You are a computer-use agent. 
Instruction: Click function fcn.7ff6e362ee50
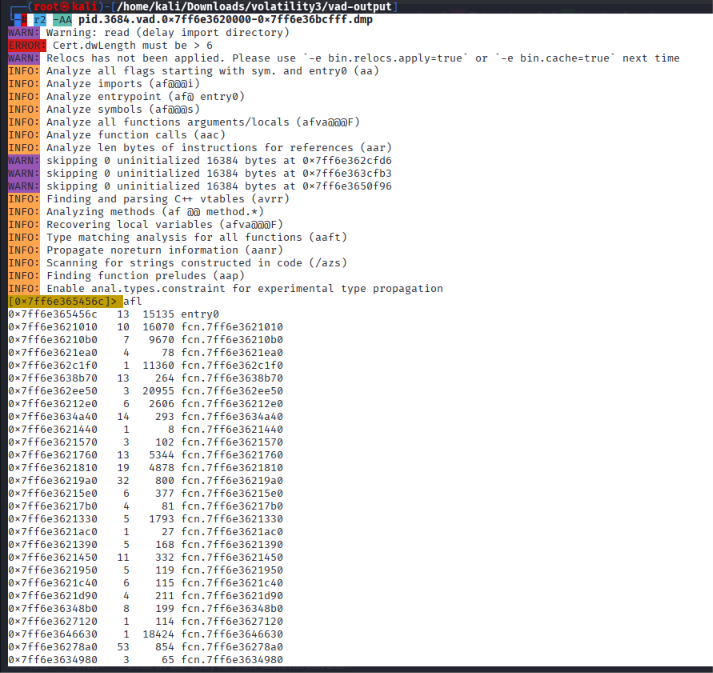(232, 391)
